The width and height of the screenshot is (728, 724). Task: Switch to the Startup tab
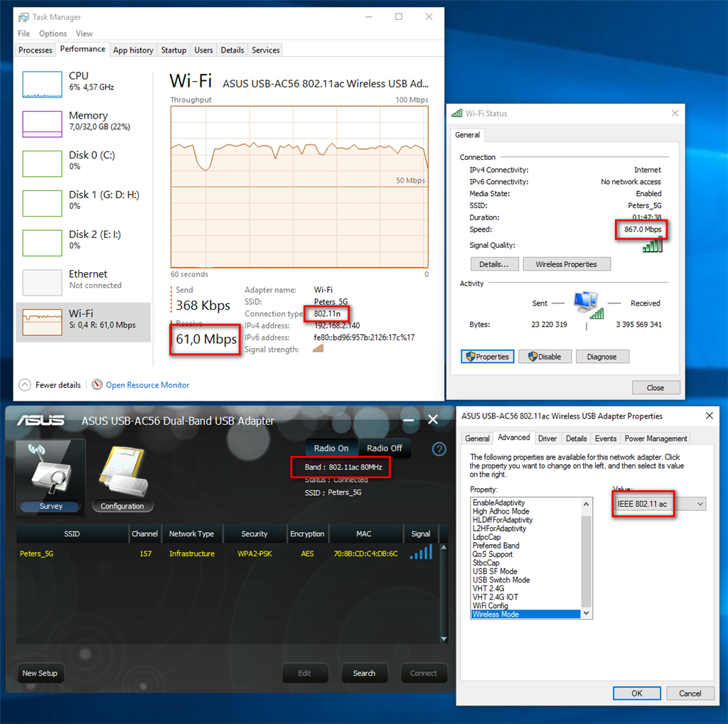click(173, 50)
